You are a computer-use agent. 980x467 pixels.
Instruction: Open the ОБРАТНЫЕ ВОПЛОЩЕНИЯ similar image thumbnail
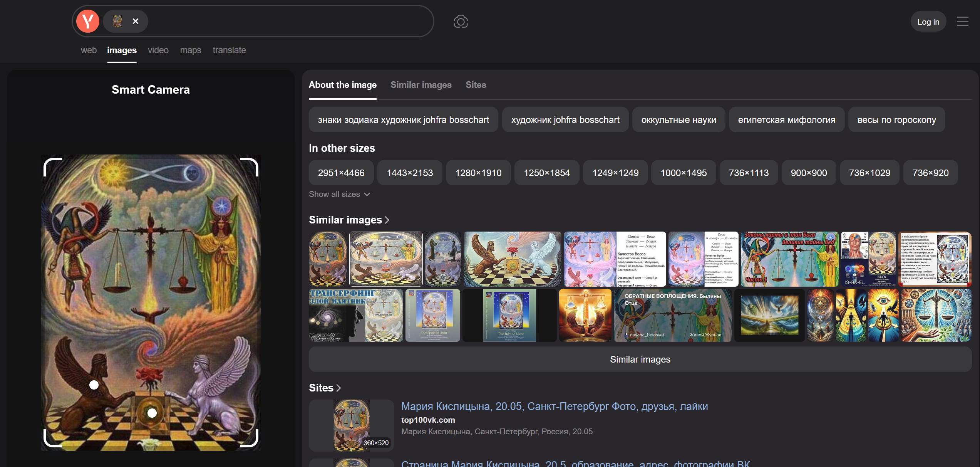tap(673, 315)
